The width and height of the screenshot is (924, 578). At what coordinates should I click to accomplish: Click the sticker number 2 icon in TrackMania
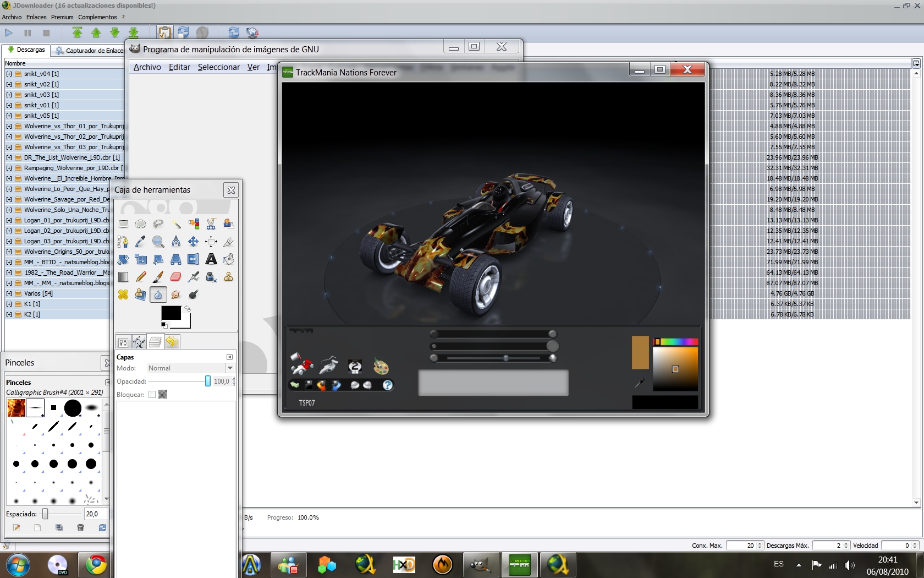pos(355,367)
